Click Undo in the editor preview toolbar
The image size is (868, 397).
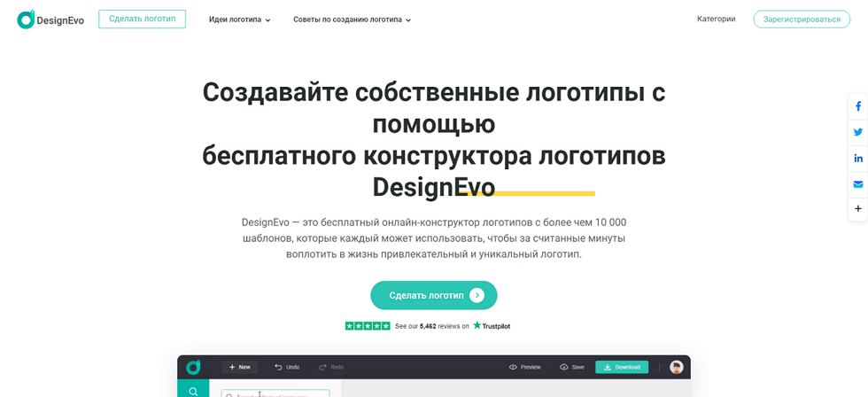coord(287,367)
